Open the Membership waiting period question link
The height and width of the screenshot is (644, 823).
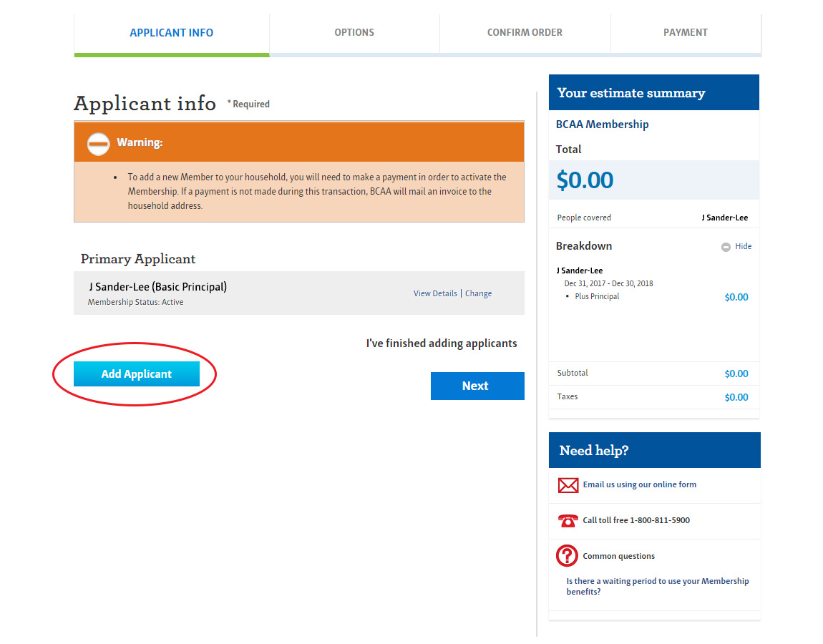(x=657, y=586)
